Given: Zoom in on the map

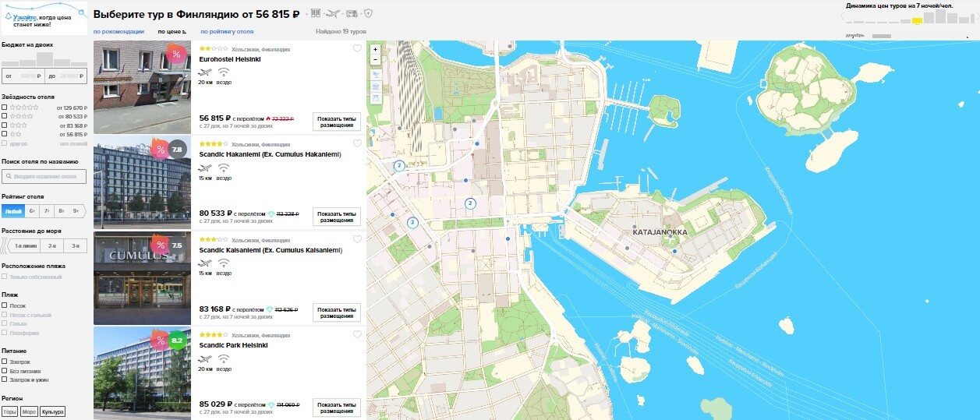Looking at the screenshot, I should 376,49.
